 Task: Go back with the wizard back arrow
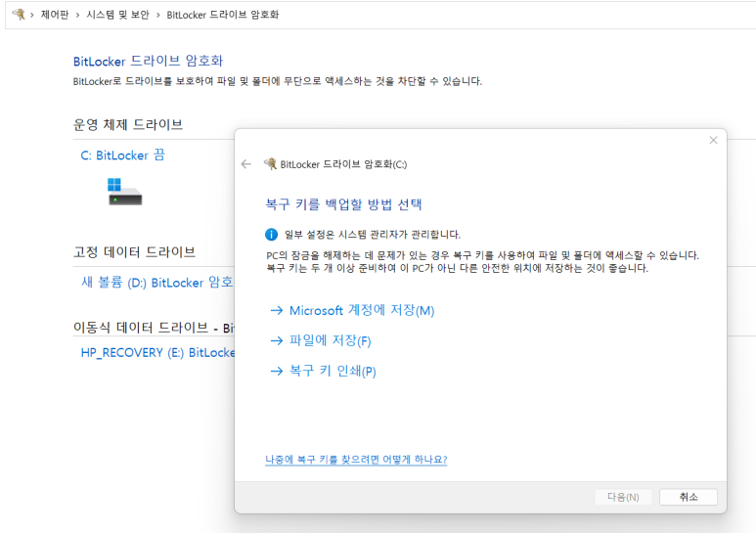pyautogui.click(x=245, y=164)
